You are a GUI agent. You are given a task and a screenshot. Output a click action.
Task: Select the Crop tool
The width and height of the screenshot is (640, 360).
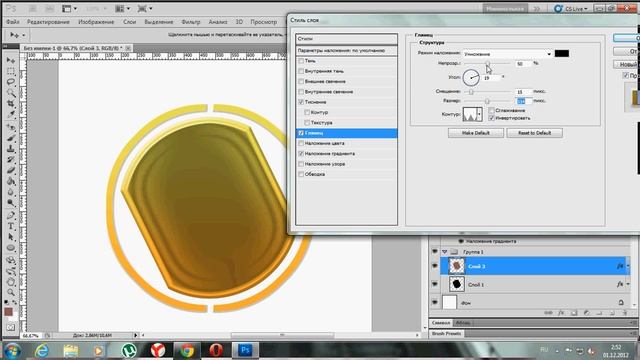(11, 104)
